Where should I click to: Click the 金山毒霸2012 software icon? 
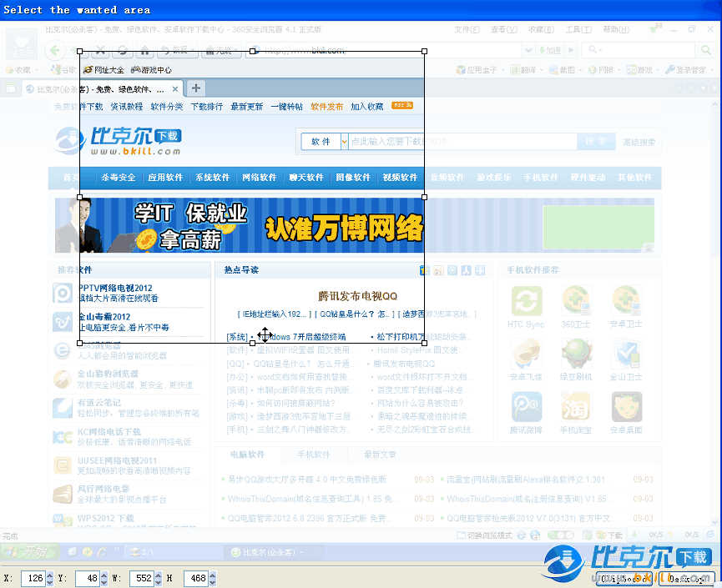click(63, 321)
